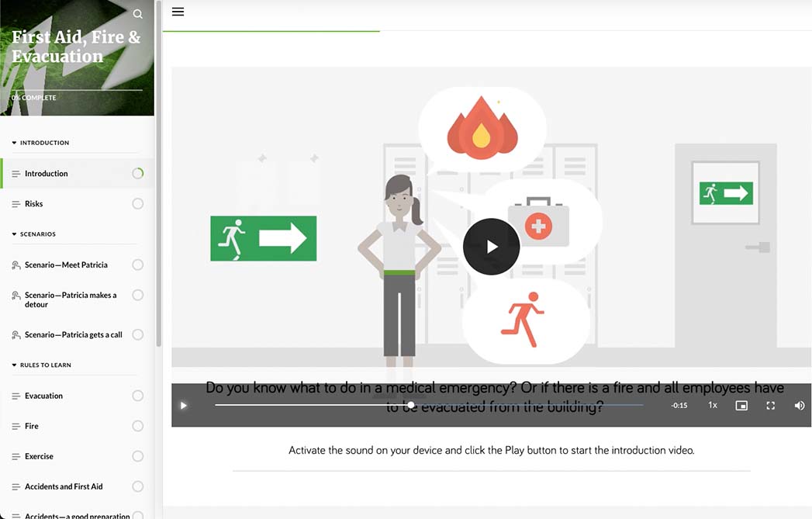
Task: Open the course search magnifier
Action: [x=137, y=13]
